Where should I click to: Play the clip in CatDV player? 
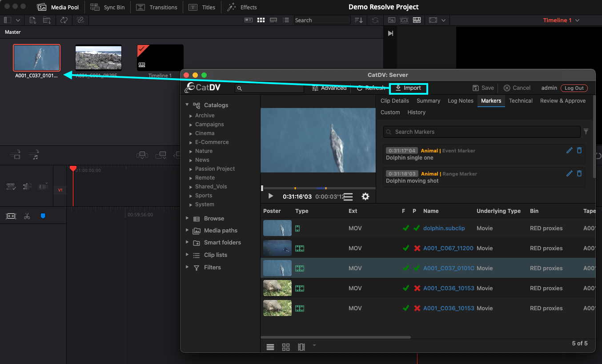[x=270, y=196]
